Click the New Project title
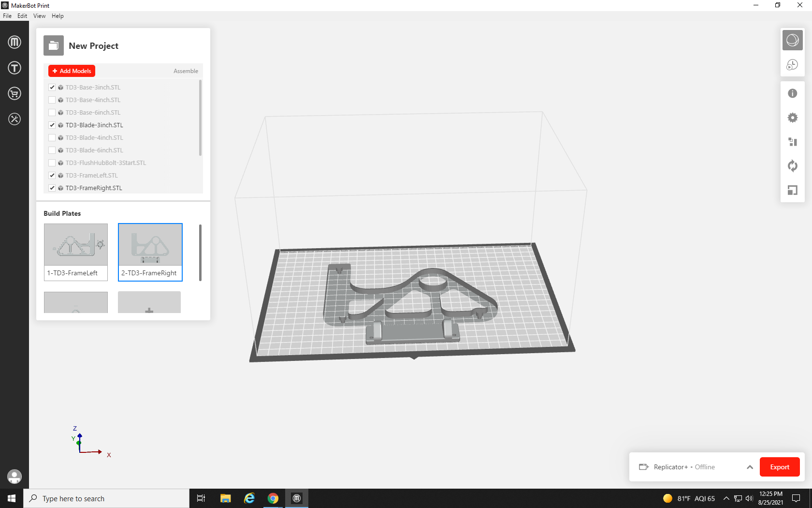The image size is (812, 508). tap(94, 46)
